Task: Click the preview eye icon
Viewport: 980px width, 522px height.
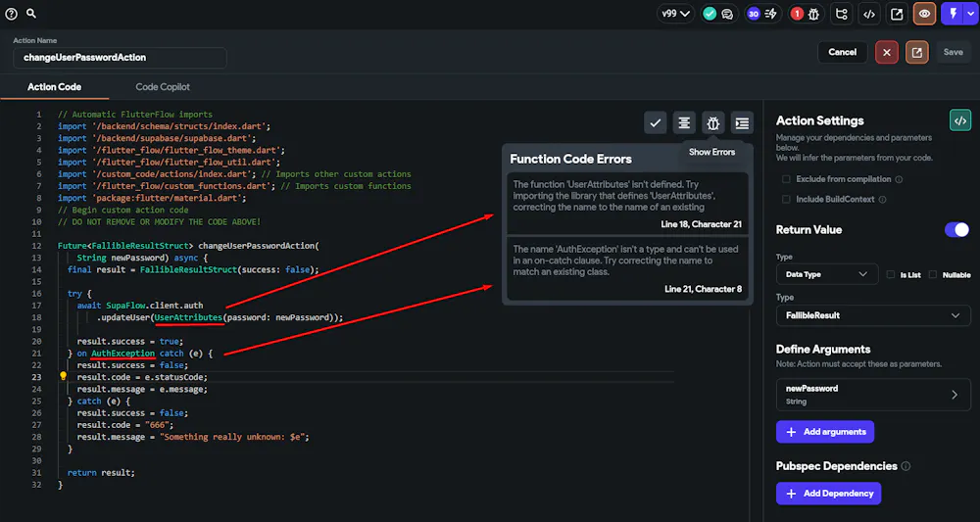Action: [x=924, y=14]
